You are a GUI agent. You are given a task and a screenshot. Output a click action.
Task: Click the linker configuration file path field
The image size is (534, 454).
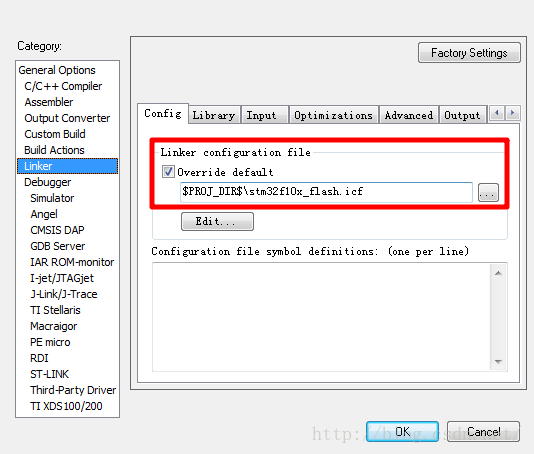click(326, 192)
